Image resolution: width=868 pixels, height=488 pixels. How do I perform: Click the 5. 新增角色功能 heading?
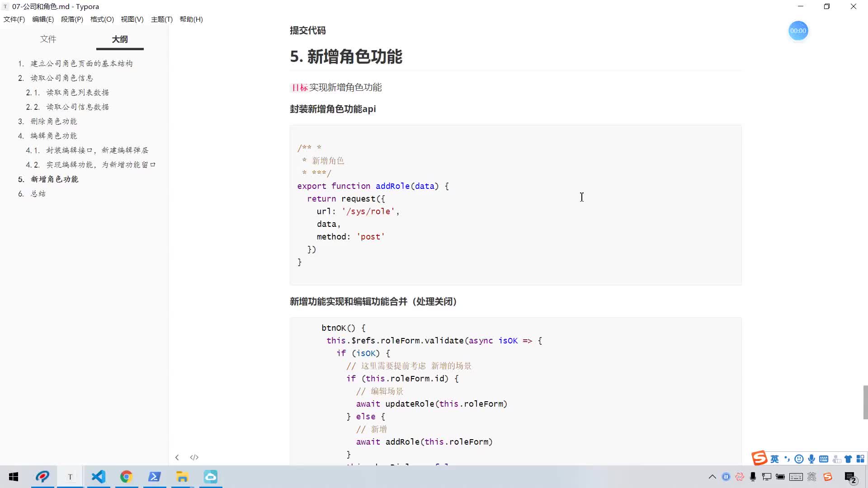(346, 56)
